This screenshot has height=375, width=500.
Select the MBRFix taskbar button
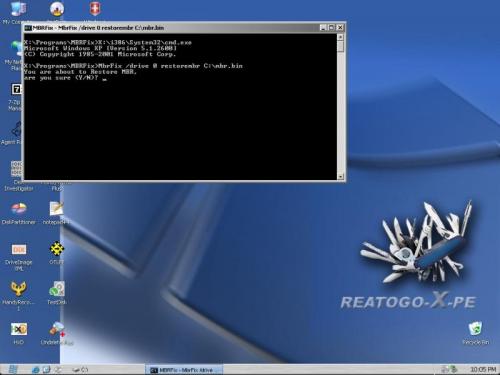184,370
